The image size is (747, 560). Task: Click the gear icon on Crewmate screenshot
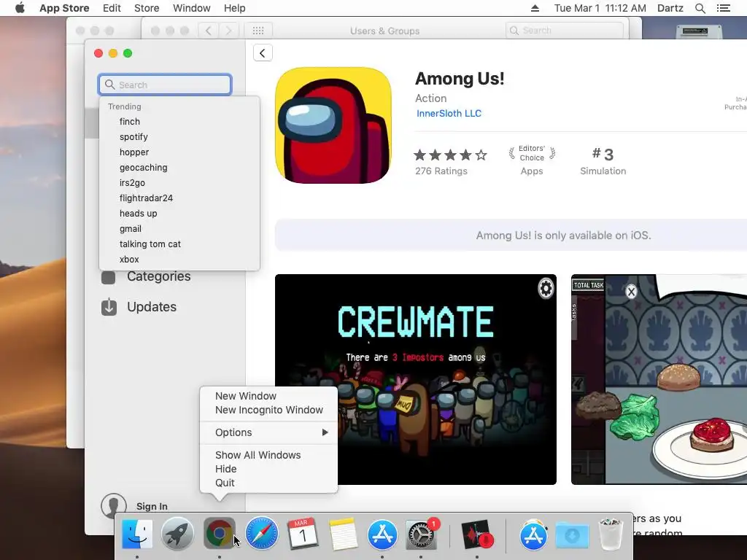point(546,288)
